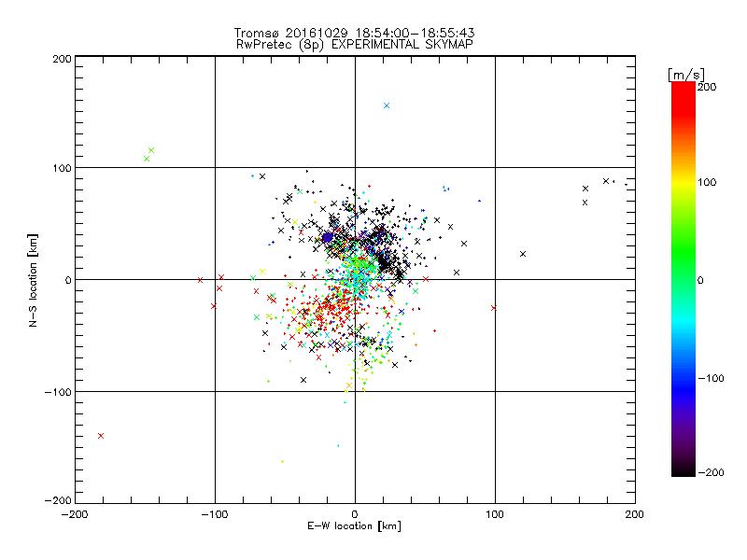The width and height of the screenshot is (747, 560).
Task: Click the 'RwPretec (8p) EXPERIMENTAL SKYMAP' subtitle
Action: [x=355, y=45]
